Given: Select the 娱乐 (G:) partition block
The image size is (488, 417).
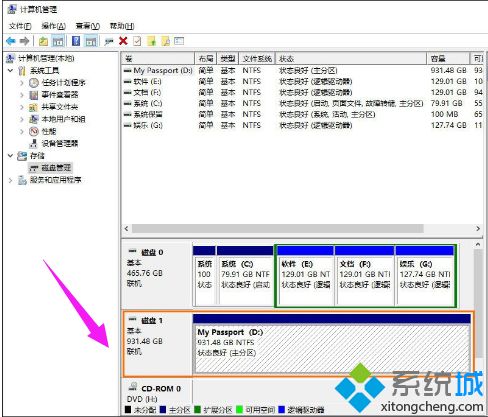Looking at the screenshot, I should (x=424, y=275).
